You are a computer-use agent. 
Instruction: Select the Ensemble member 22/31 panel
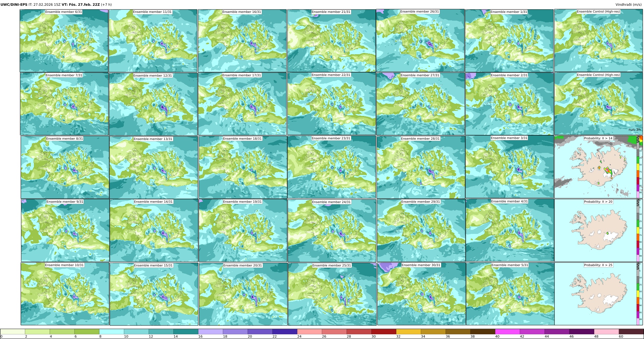(x=331, y=104)
